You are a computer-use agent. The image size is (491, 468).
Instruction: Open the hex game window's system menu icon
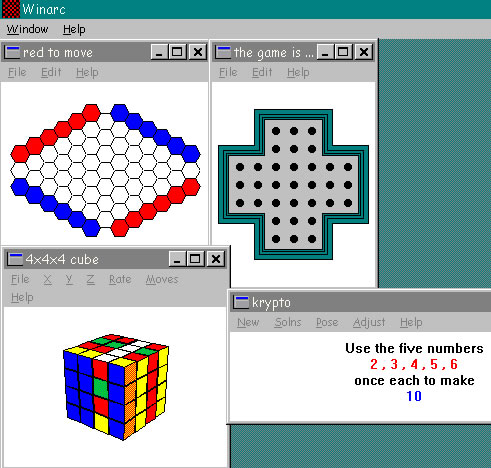click(x=12, y=52)
